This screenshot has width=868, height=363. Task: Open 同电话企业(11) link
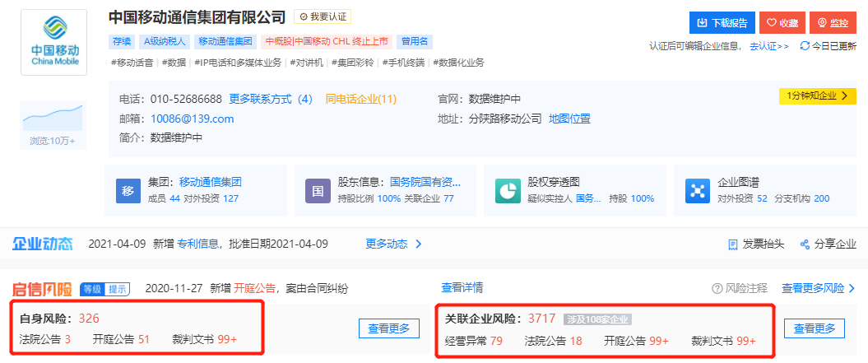[361, 100]
